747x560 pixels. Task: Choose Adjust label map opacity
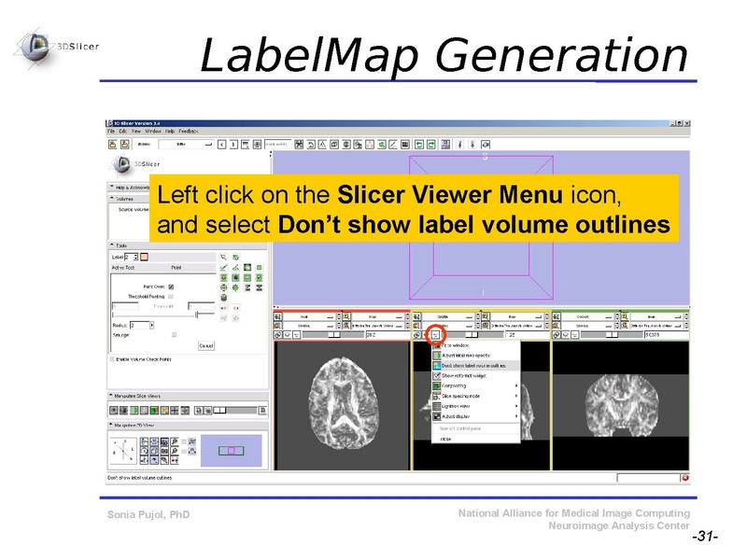click(x=467, y=355)
